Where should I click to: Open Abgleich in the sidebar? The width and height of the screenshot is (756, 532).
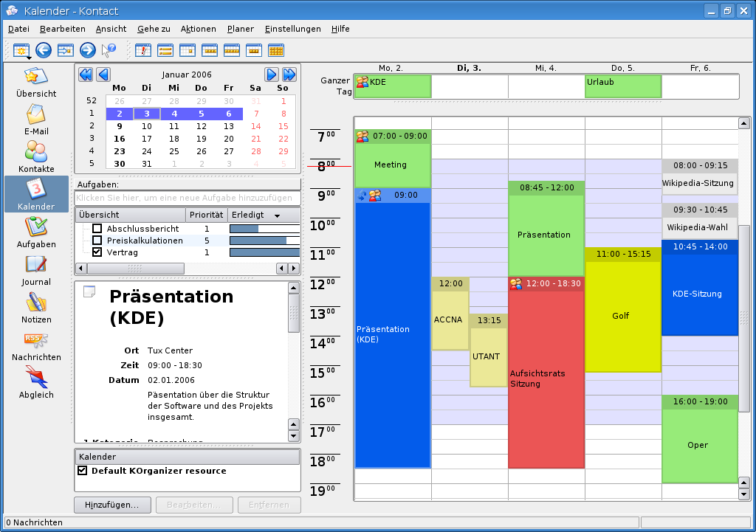[x=36, y=383]
